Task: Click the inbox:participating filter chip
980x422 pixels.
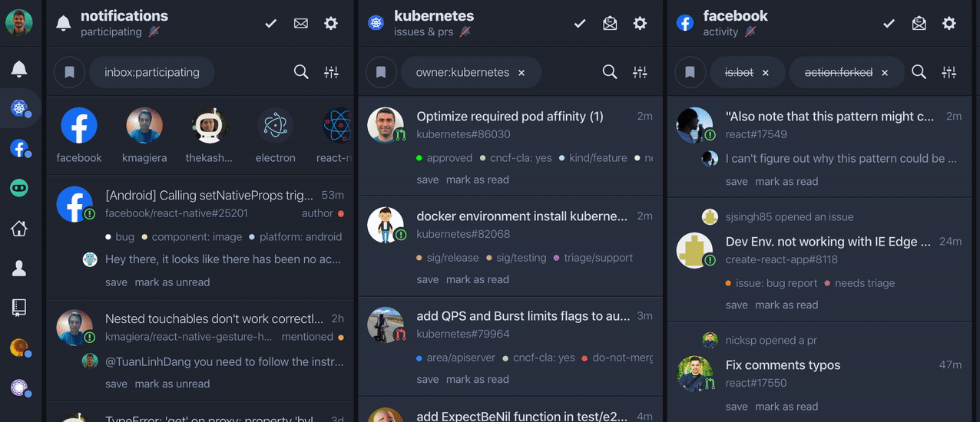Action: (152, 72)
